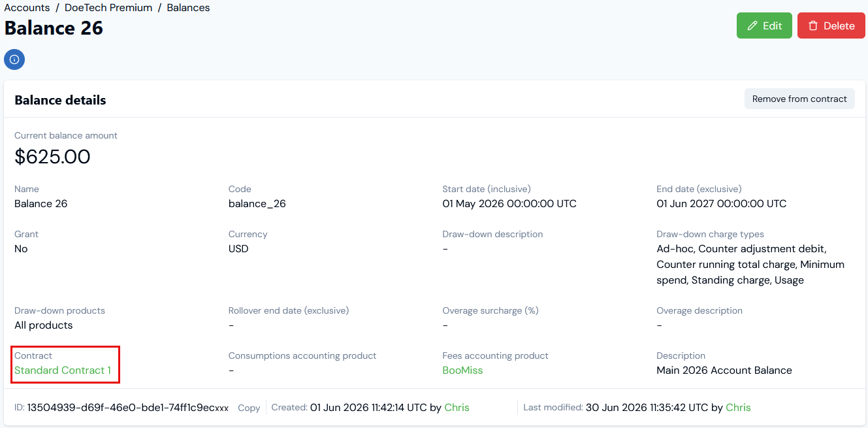Click the balance ID string
The height and width of the screenshot is (428, 868).
tap(128, 408)
